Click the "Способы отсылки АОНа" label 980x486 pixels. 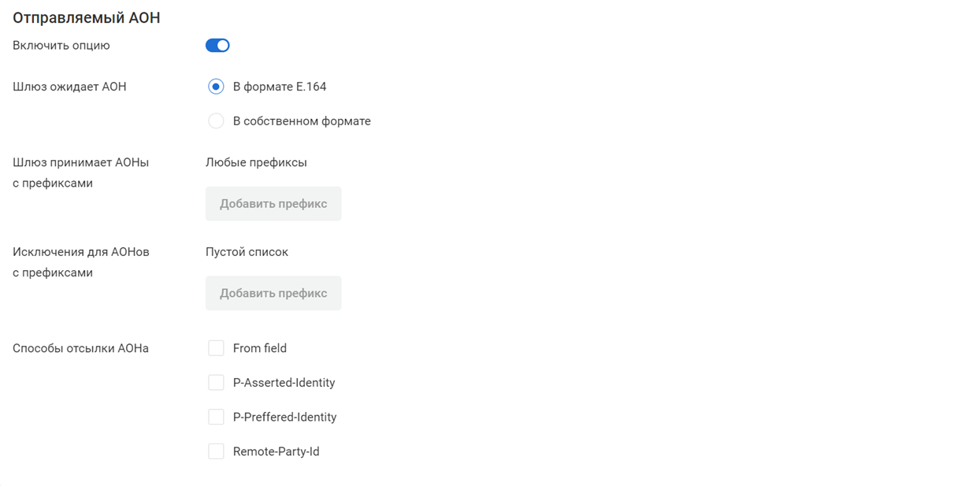coord(80,348)
